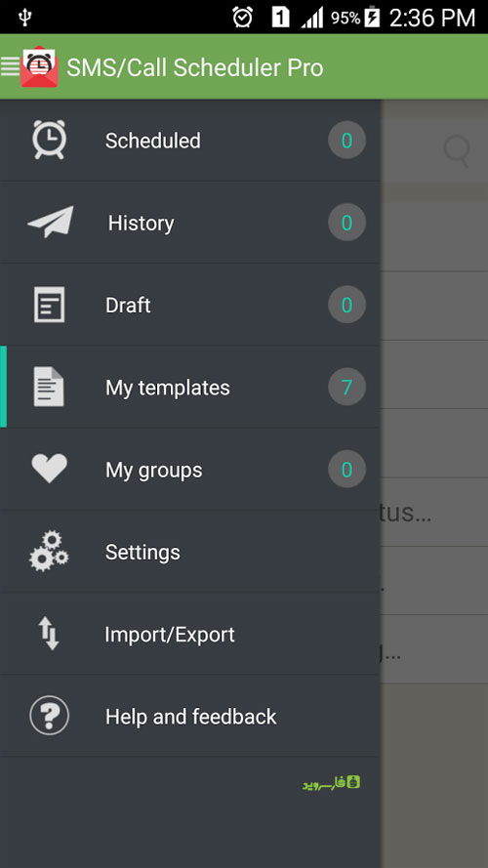Viewport: 488px width, 868px height.
Task: Open the History menu entry
Action: coord(189,223)
